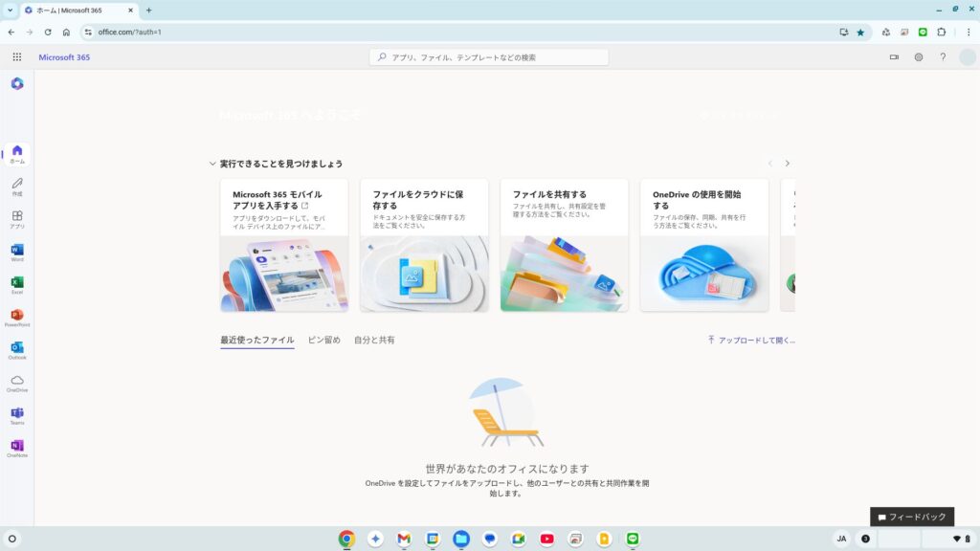This screenshot has width=980, height=551.
Task: Open Gmail from the taskbar shelf
Action: (404, 539)
